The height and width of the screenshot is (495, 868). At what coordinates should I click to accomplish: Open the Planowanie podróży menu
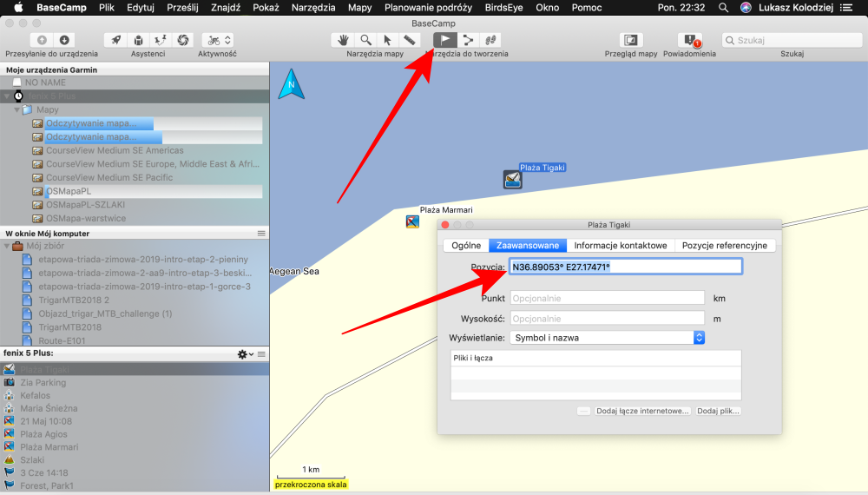(x=429, y=7)
